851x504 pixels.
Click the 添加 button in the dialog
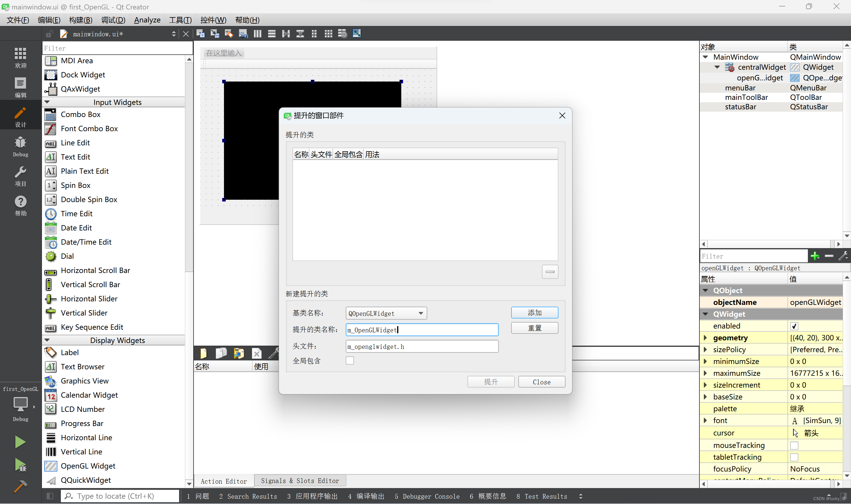534,313
